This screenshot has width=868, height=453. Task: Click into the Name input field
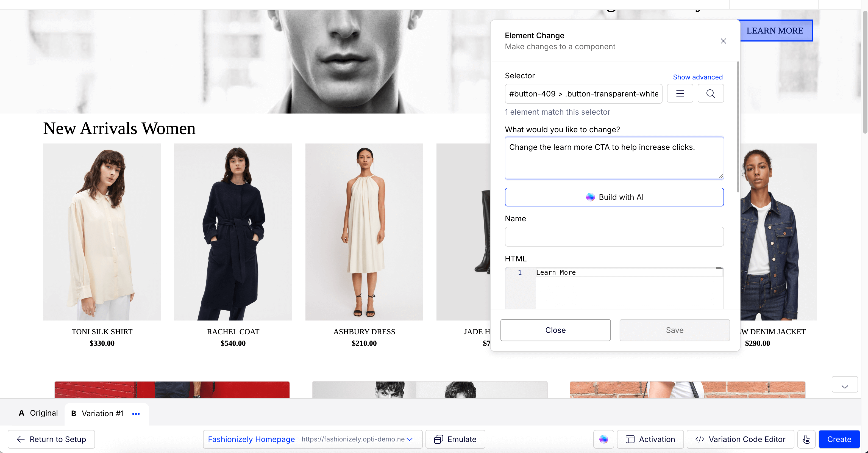point(614,236)
